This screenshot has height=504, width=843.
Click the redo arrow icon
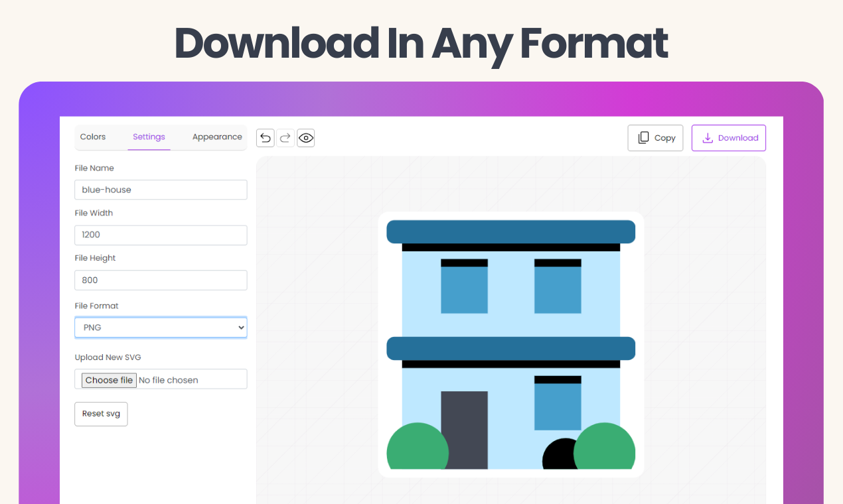pos(285,138)
